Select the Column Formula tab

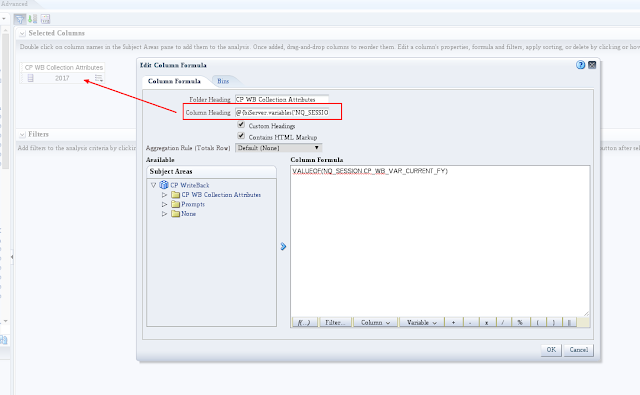174,81
